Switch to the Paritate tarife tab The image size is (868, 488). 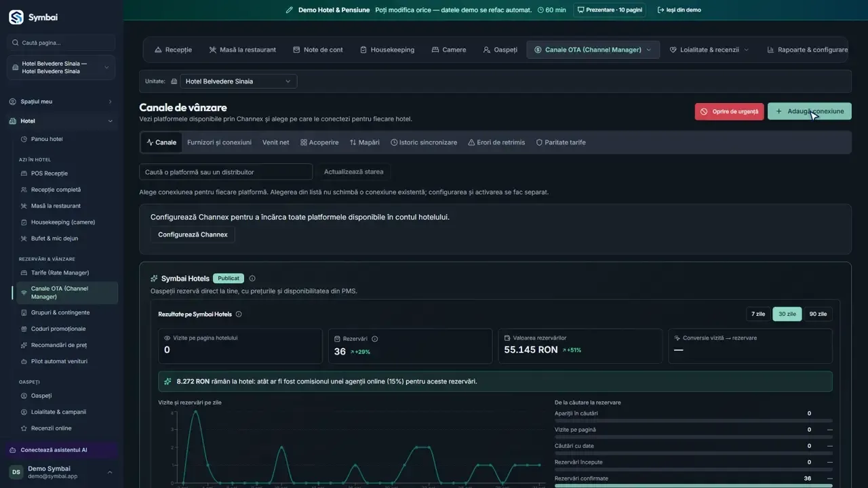[560, 142]
